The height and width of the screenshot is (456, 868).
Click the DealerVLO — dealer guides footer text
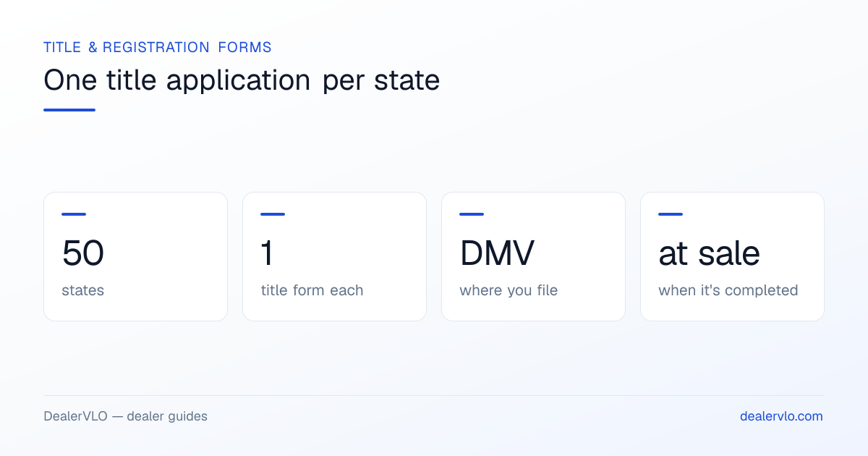(x=125, y=416)
